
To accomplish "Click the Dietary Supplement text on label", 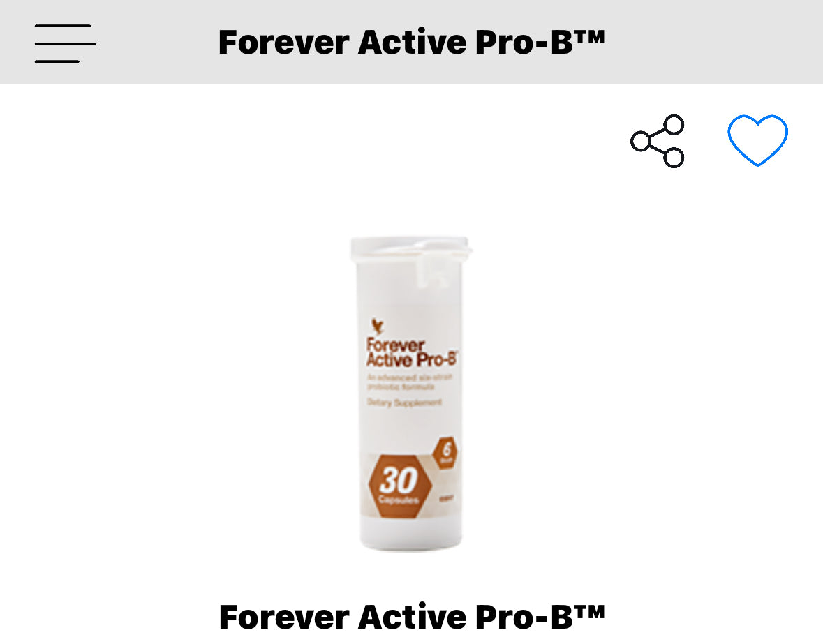I will click(404, 402).
